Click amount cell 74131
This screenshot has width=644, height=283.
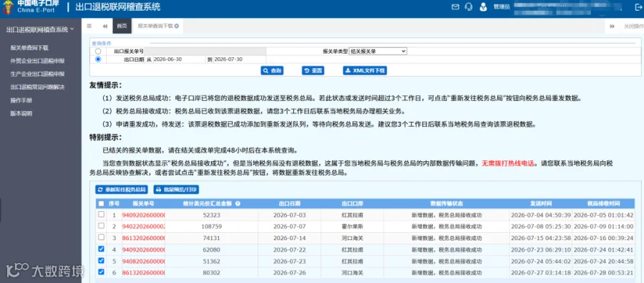[212, 238]
